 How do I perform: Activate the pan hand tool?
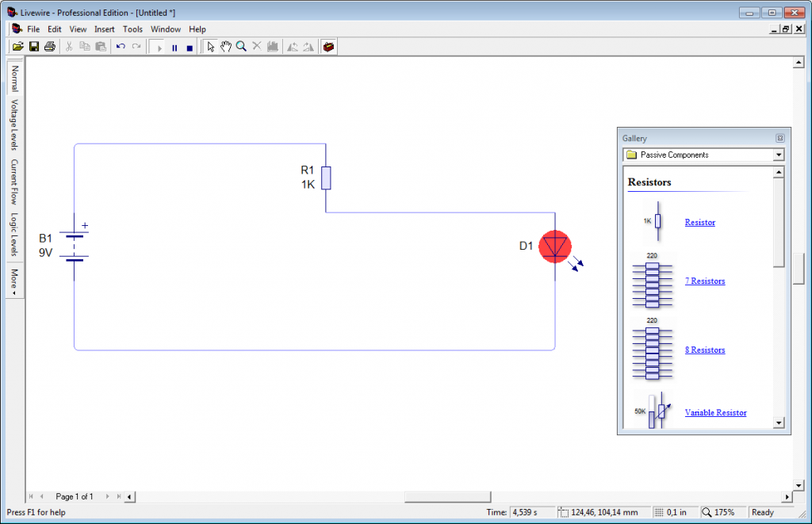click(x=226, y=47)
